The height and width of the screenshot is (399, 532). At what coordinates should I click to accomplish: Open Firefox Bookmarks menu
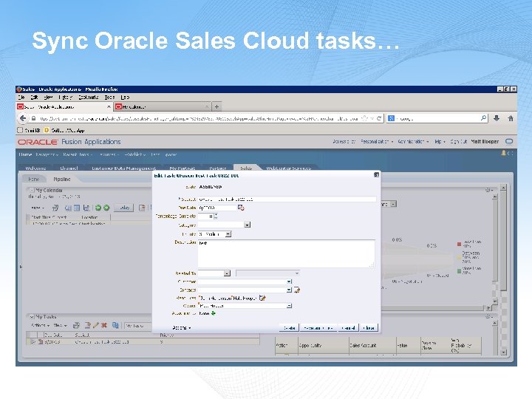pos(88,98)
